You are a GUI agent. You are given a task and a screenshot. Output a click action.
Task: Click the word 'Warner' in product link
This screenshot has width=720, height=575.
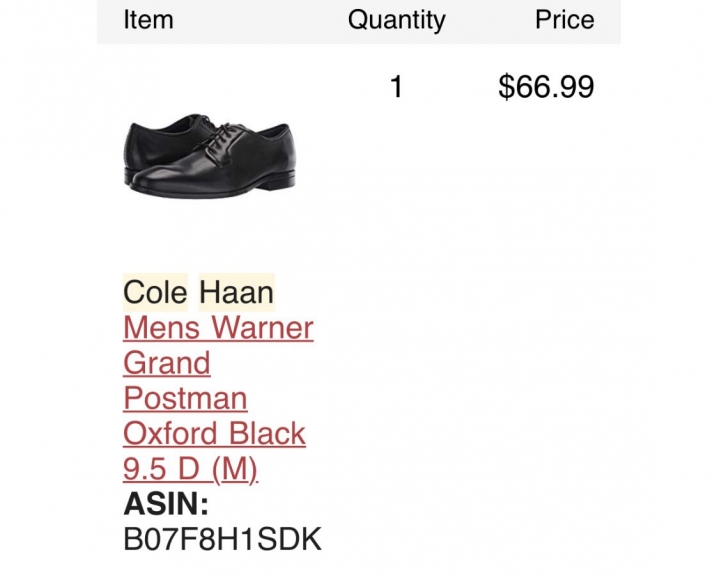click(x=263, y=328)
